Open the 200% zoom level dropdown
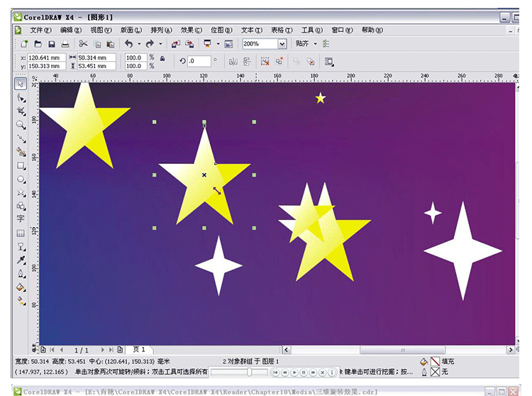 (282, 44)
